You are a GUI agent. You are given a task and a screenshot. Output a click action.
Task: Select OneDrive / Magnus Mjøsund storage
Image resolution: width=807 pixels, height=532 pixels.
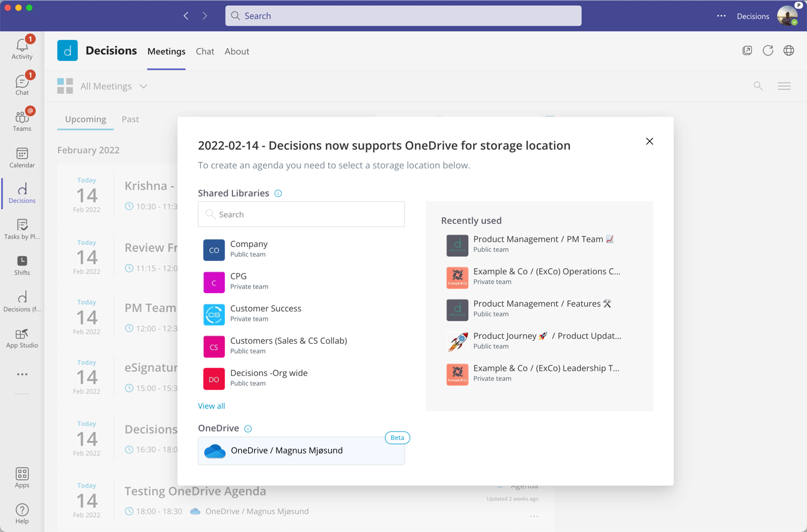tap(301, 450)
